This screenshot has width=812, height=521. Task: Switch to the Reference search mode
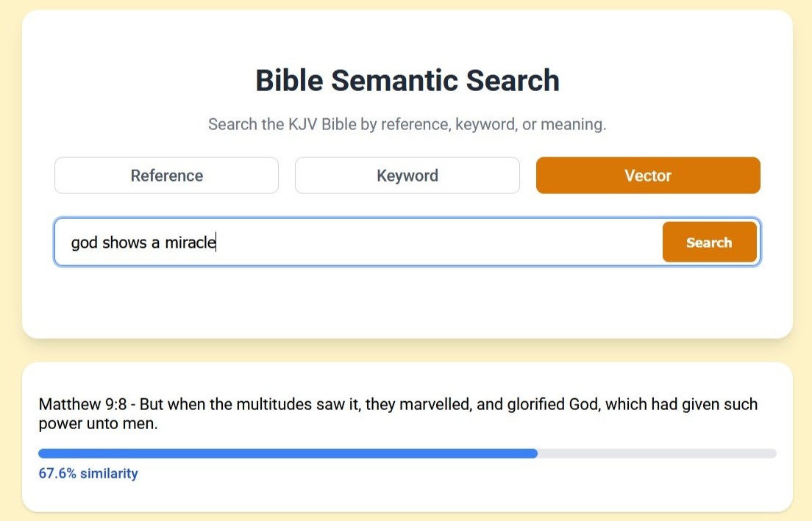(x=166, y=175)
